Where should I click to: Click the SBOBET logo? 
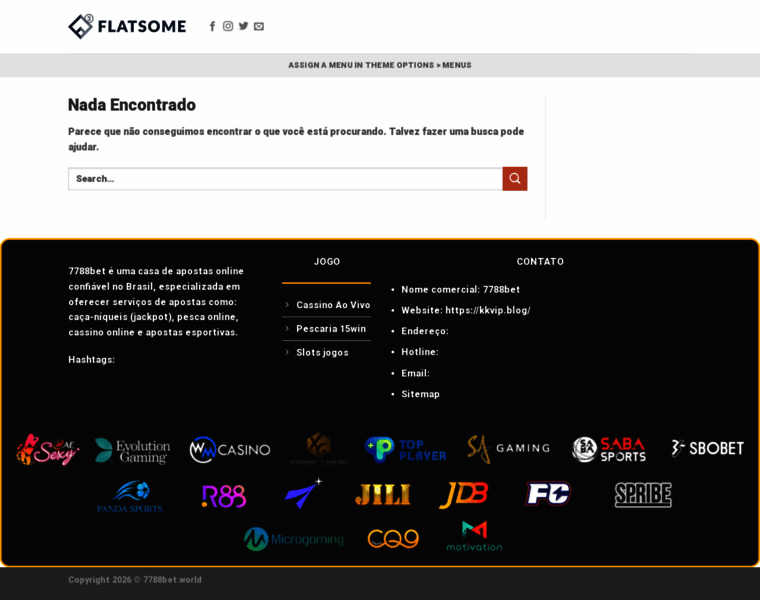tap(707, 448)
